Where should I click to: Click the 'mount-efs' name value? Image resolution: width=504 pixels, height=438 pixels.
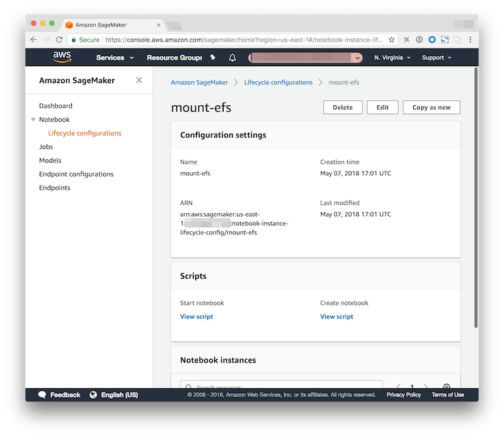click(x=195, y=173)
